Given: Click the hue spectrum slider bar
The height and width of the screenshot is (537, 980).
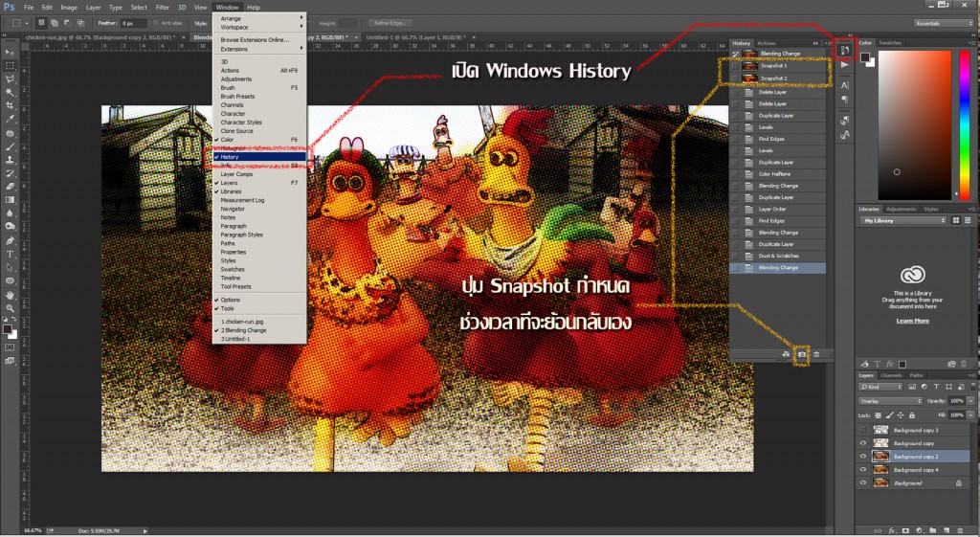Looking at the screenshot, I should 965,125.
